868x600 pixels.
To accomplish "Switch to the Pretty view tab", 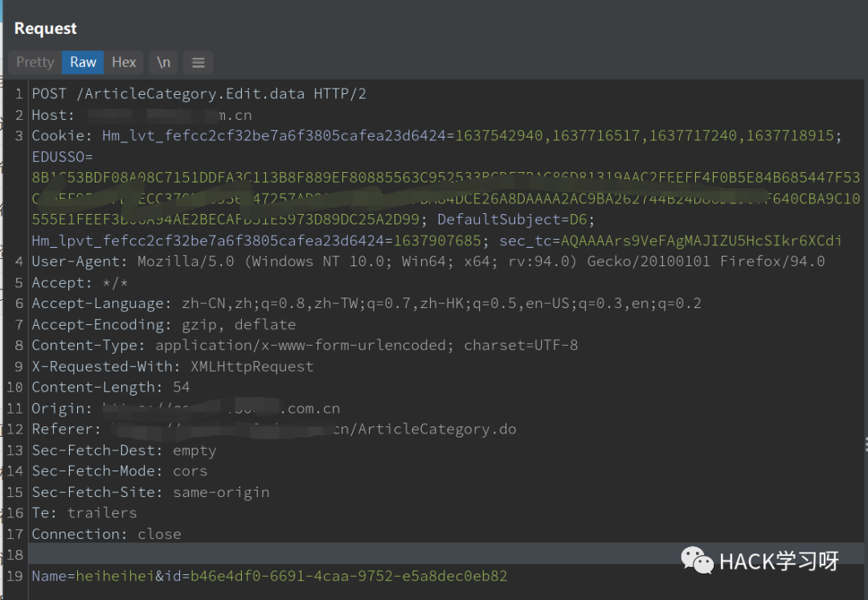I will pyautogui.click(x=35, y=62).
